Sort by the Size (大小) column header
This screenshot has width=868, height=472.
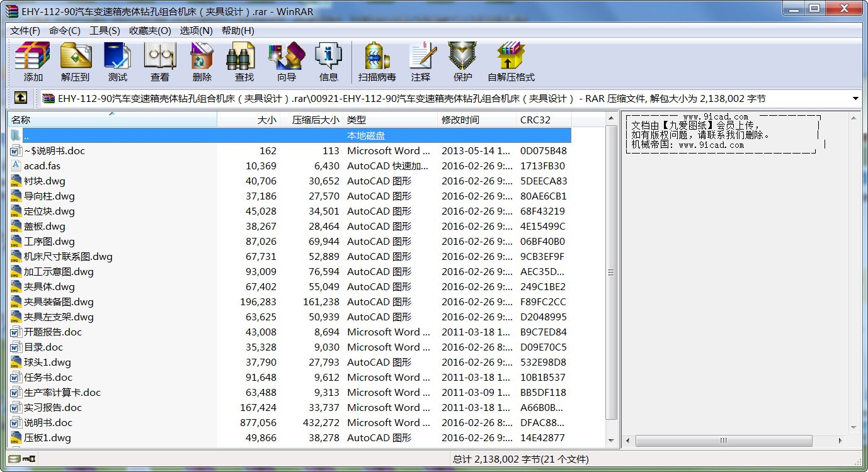point(249,120)
